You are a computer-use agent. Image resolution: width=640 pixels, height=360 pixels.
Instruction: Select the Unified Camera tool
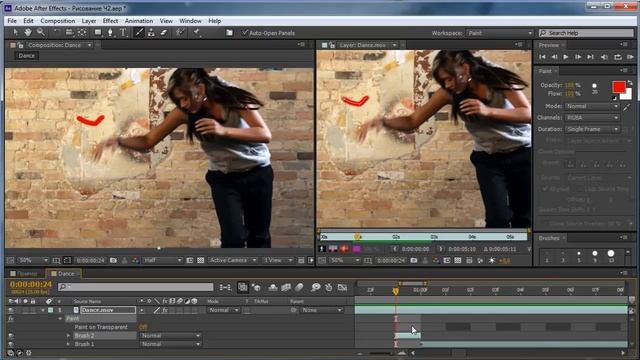[x=69, y=33]
